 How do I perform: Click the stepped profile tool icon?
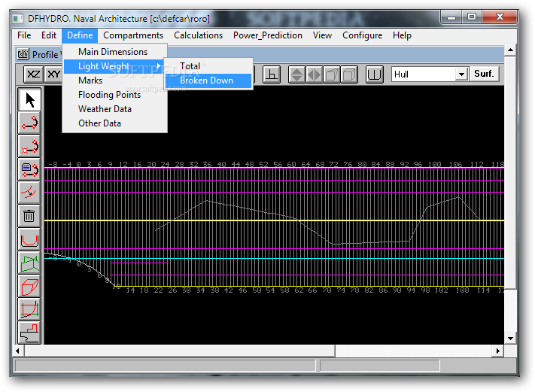click(x=29, y=332)
